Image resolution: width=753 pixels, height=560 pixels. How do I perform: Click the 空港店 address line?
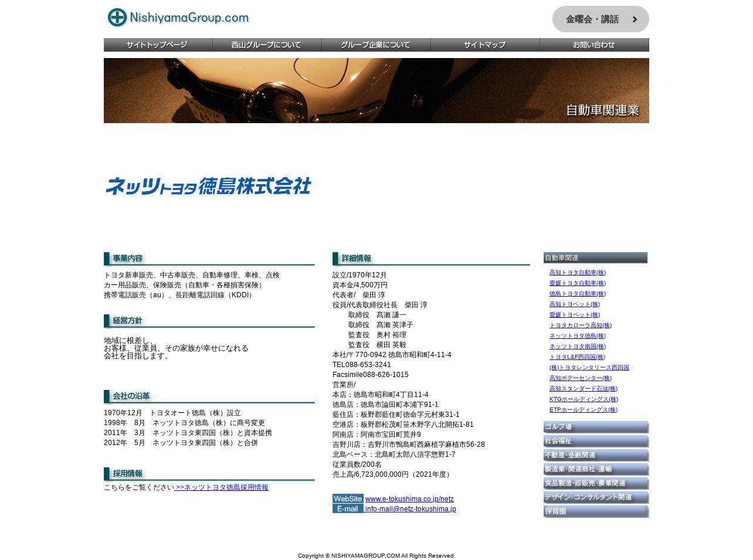tap(403, 425)
